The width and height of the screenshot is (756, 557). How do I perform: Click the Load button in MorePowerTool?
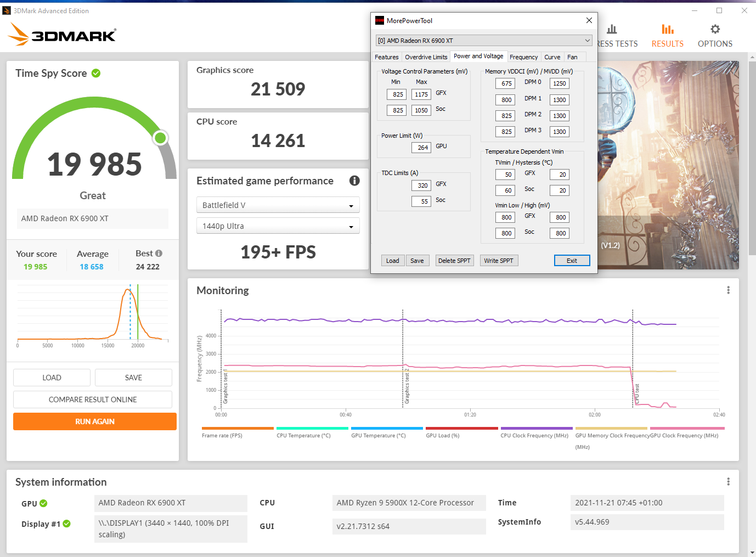pos(393,261)
